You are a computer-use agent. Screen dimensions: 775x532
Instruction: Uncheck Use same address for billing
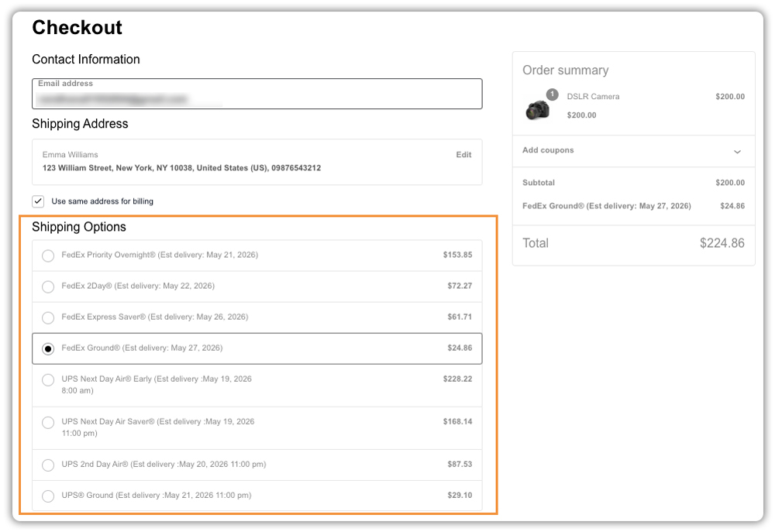pyautogui.click(x=38, y=201)
